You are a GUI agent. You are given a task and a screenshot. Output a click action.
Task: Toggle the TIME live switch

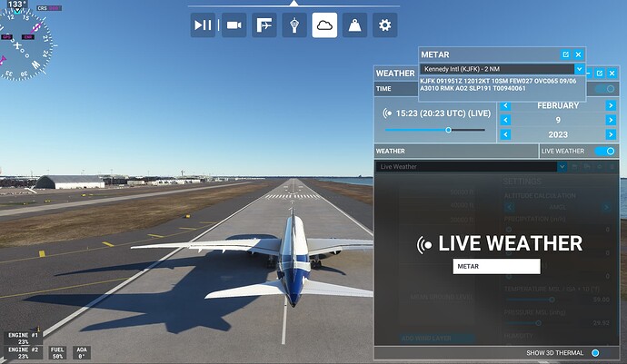pyautogui.click(x=605, y=89)
